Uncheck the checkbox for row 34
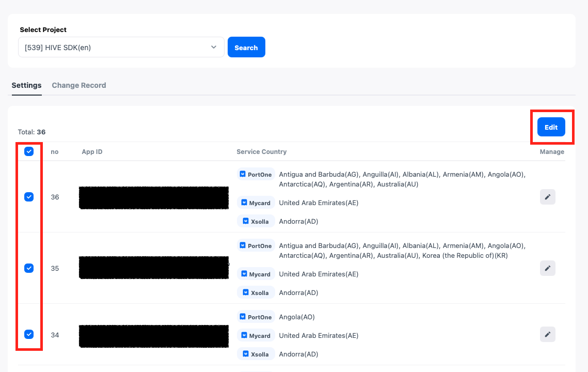Screen dimensions: 588x372 [x=29, y=334]
